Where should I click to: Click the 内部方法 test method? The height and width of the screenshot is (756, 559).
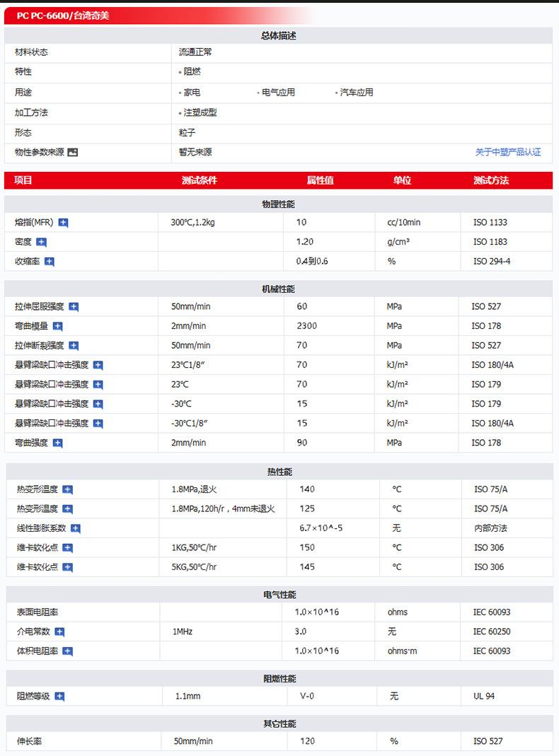tap(490, 528)
